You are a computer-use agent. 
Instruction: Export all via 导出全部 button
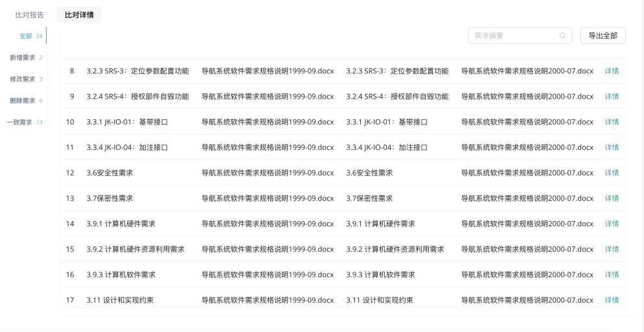tap(603, 35)
